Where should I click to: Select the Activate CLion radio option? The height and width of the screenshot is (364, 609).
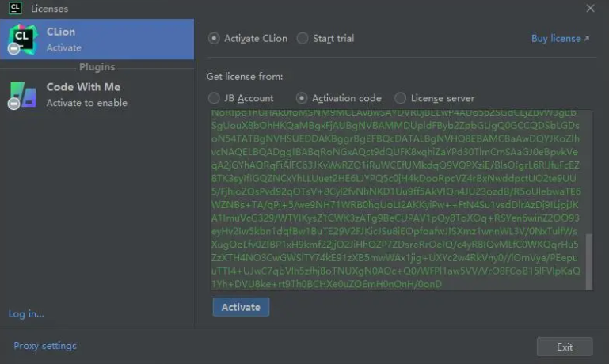(214, 39)
